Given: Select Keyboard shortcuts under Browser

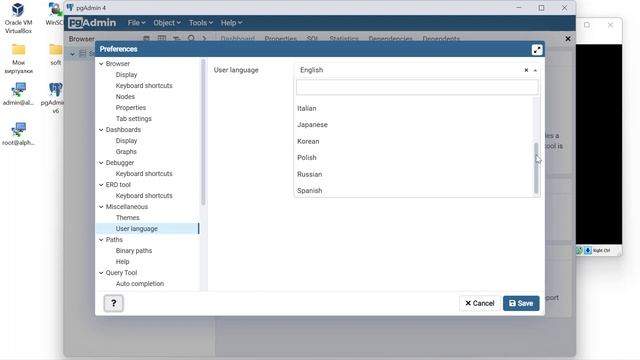Looking at the screenshot, I should coord(144,86).
